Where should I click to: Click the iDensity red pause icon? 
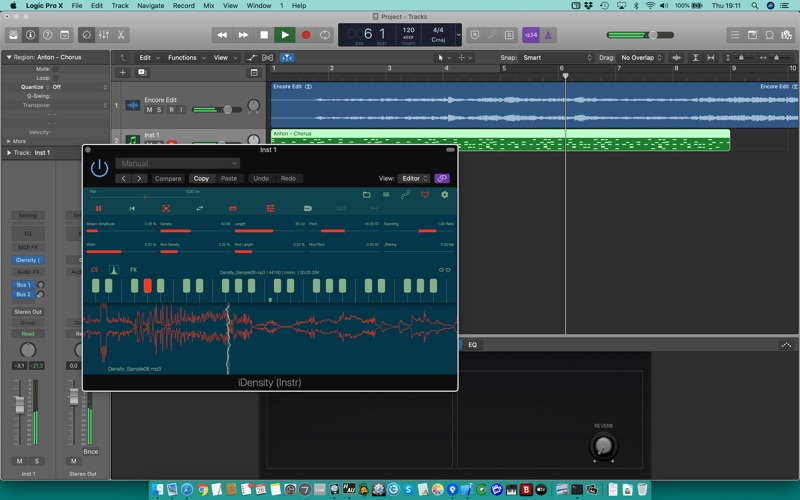[x=98, y=208]
